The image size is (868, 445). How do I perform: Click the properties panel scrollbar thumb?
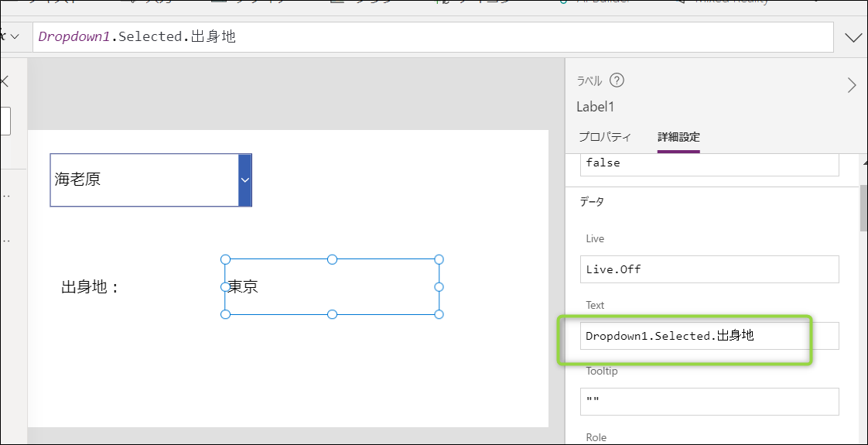(863, 207)
